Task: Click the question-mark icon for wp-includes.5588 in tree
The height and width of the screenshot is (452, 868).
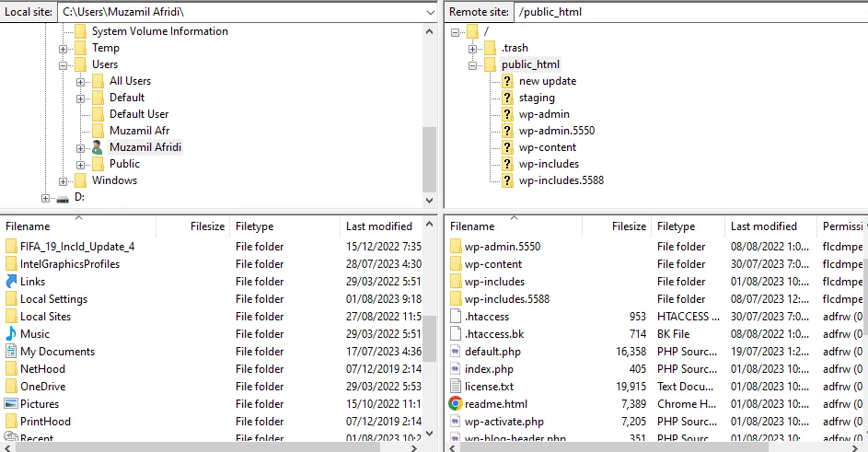Action: click(507, 180)
